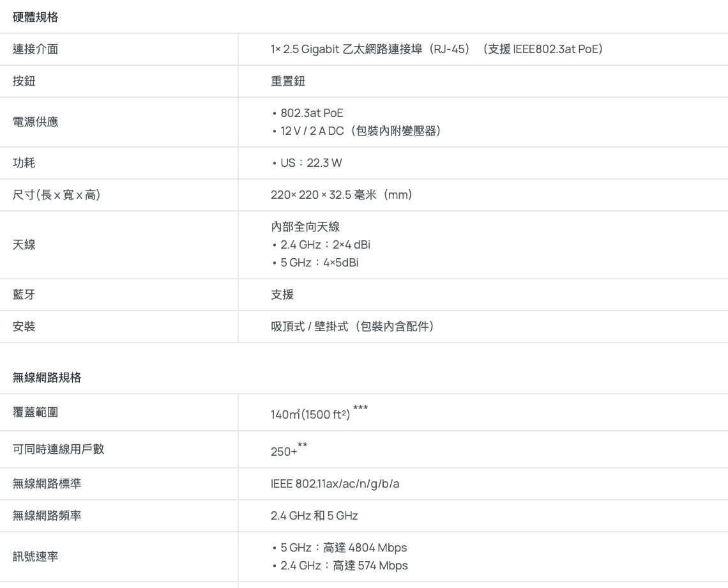
Task: Click the 吸頂式 / 壁掛式 installation value
Action: click(353, 327)
